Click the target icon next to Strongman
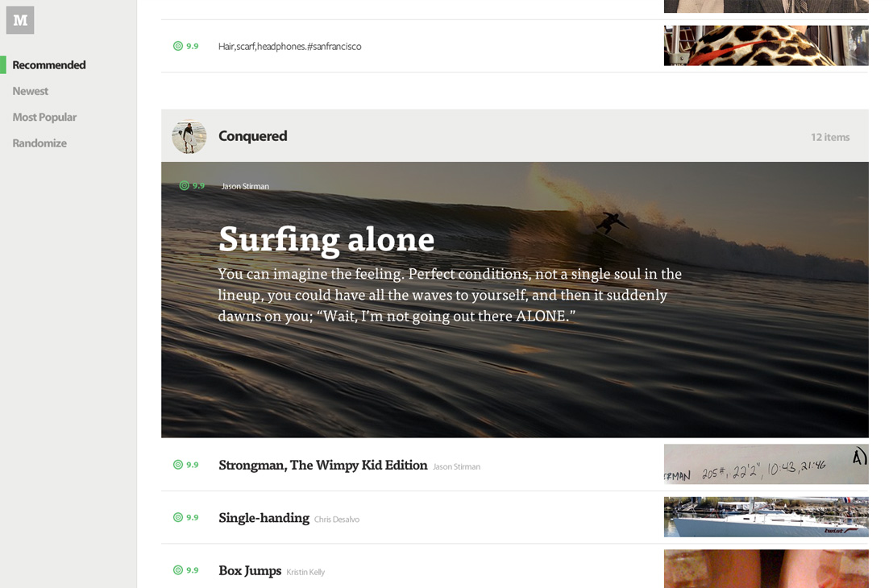 (177, 465)
